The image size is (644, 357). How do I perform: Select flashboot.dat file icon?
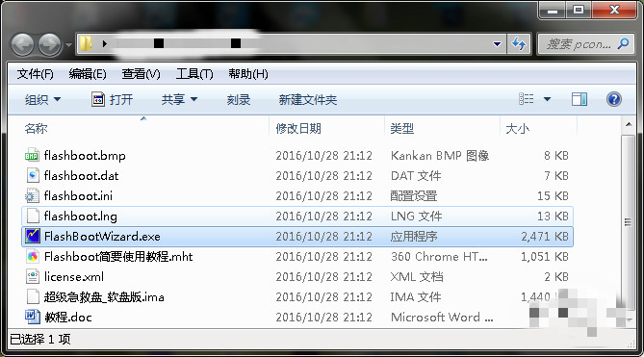[33, 176]
